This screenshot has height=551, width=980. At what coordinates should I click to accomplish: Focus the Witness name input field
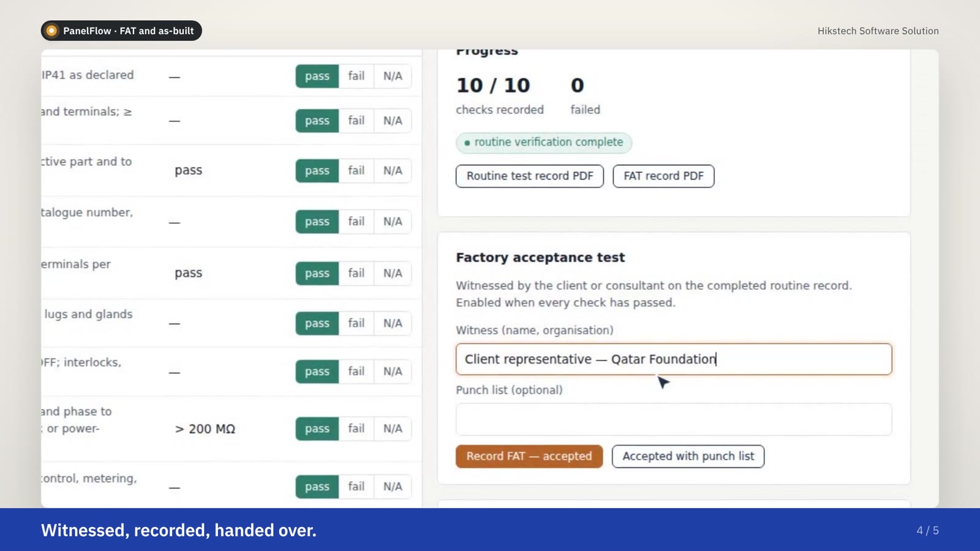674,359
